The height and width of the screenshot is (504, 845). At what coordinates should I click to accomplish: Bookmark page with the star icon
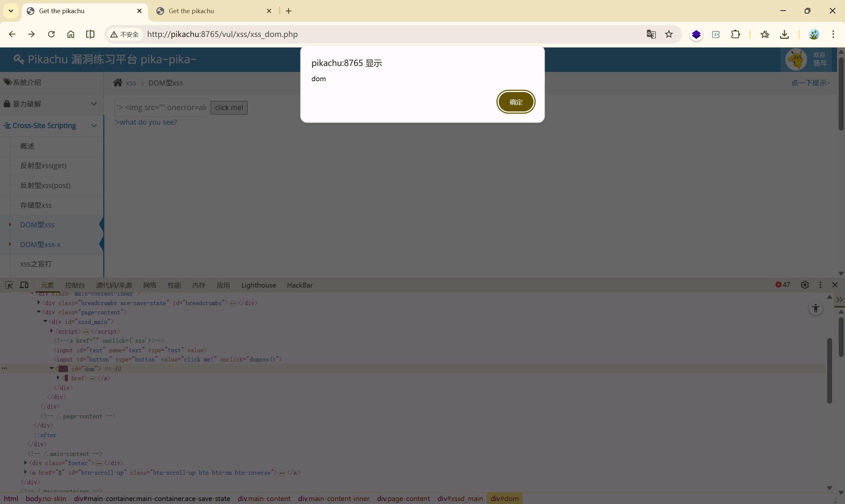tap(669, 34)
